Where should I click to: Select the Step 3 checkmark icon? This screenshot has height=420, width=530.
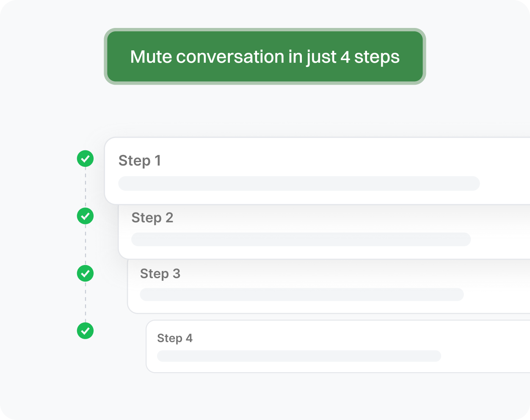click(85, 274)
